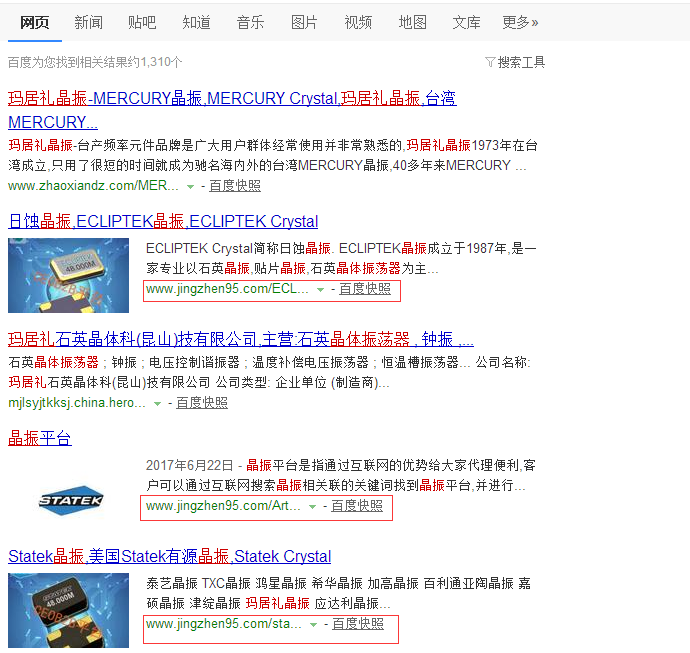Select the 网页 tab
The width and height of the screenshot is (690, 653).
[35, 22]
